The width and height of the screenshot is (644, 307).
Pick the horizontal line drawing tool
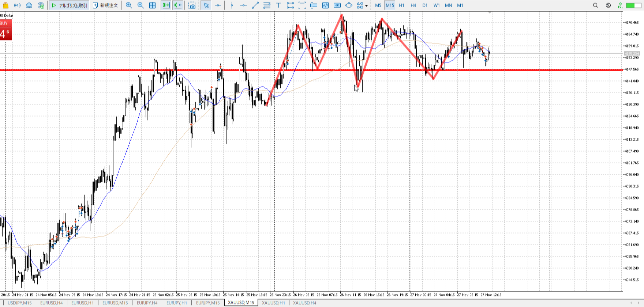pyautogui.click(x=243, y=5)
